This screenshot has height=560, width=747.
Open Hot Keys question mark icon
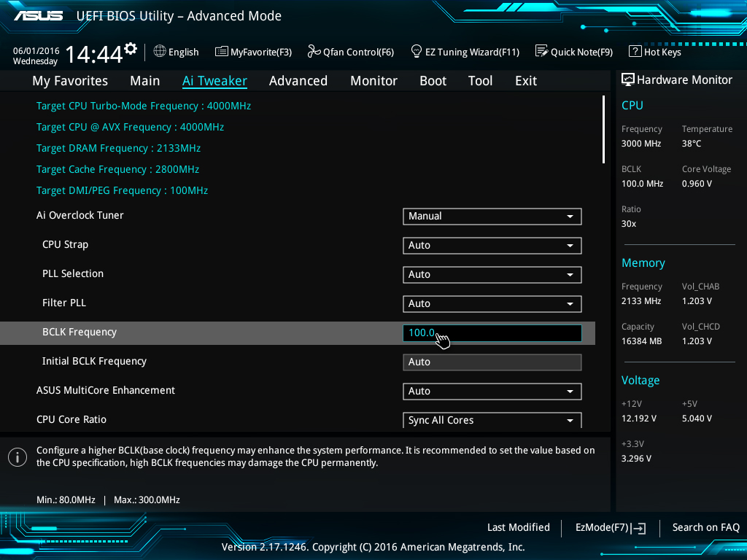[635, 51]
